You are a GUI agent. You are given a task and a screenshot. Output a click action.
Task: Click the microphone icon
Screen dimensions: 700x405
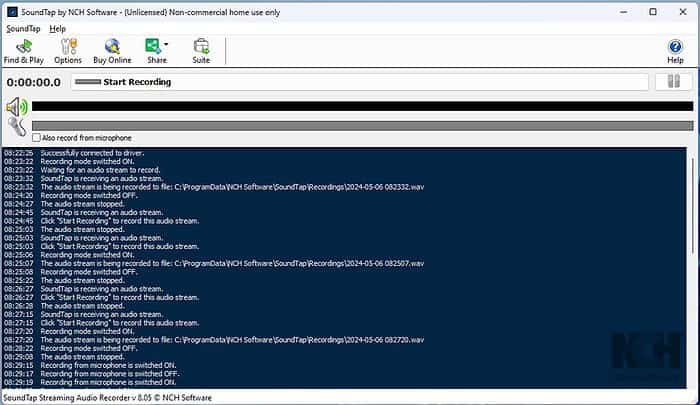click(17, 127)
